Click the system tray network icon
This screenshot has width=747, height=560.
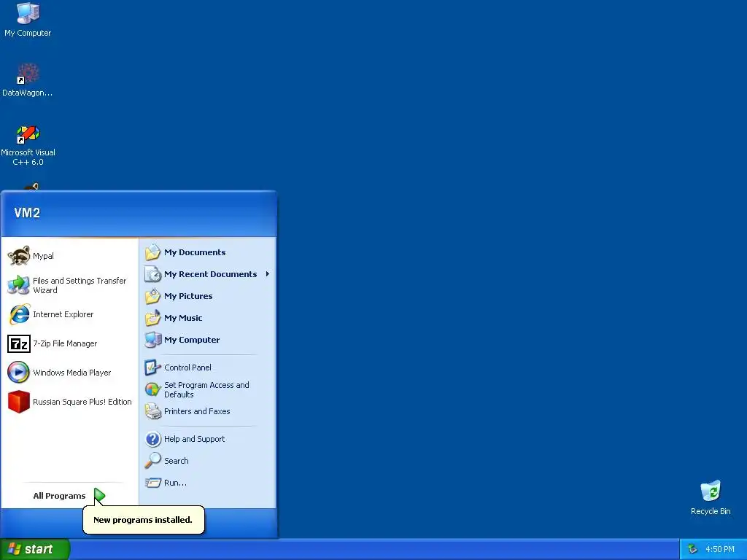(x=692, y=549)
